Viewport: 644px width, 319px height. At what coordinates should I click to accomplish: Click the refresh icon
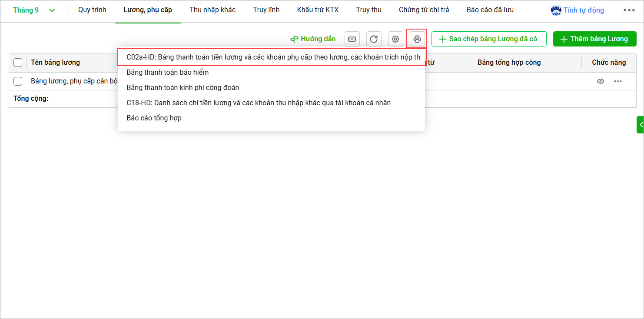(x=373, y=39)
